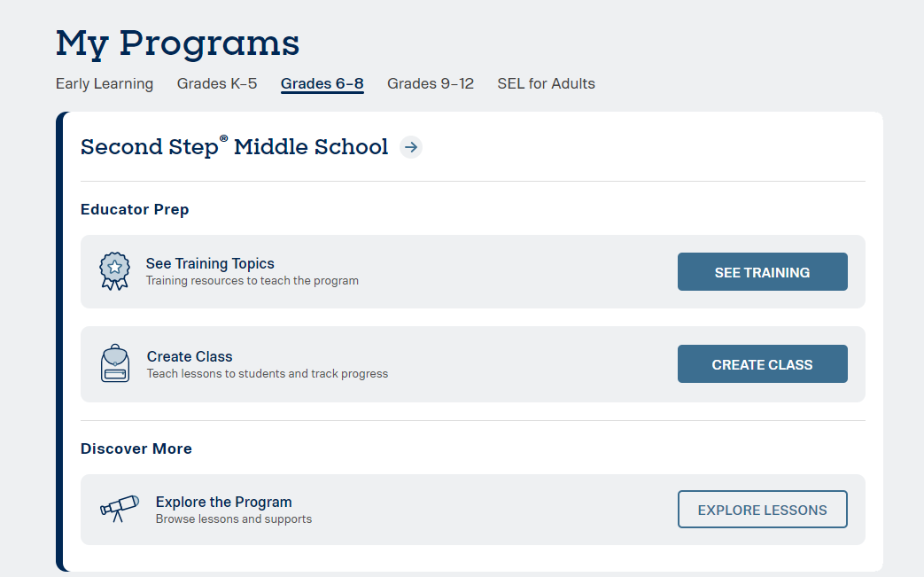Click the Explore the Program title
Screen dimensions: 924x577
click(223, 502)
